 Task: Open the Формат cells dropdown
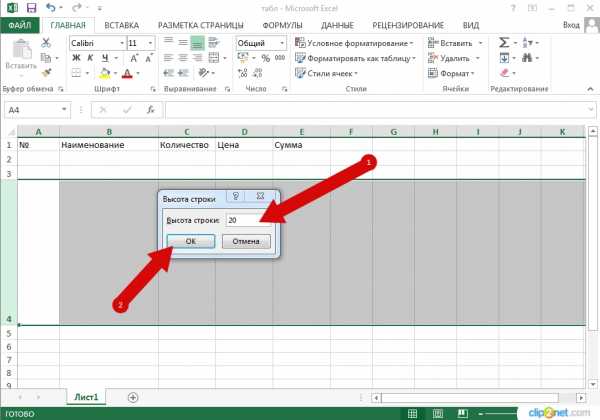point(451,73)
